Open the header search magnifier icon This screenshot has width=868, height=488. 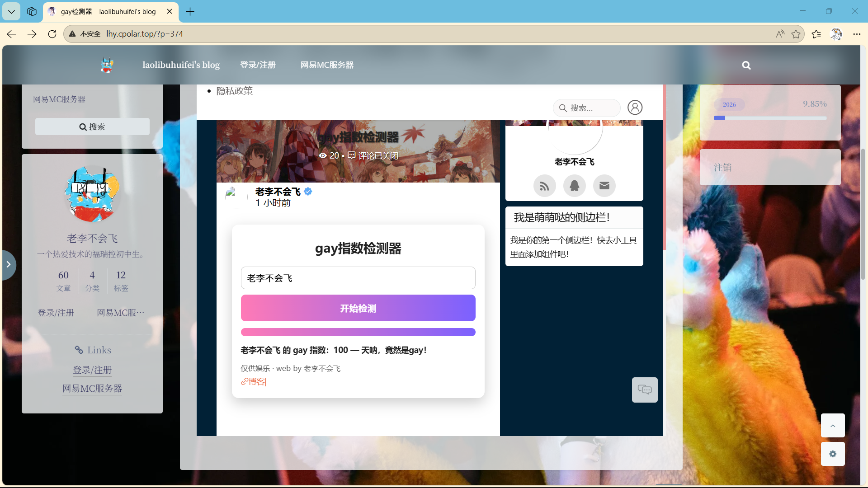coord(746,66)
